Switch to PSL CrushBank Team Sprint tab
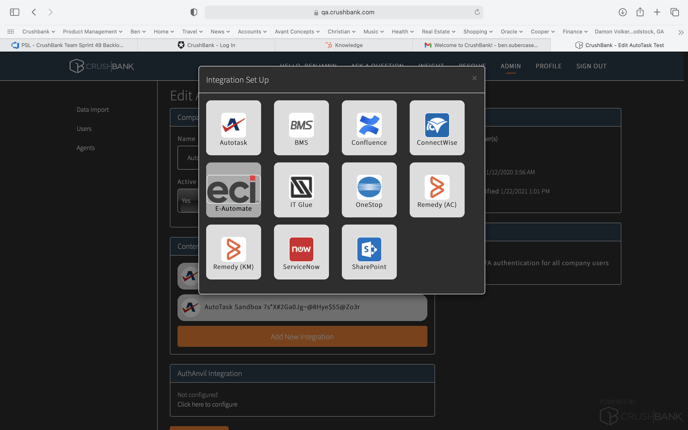The width and height of the screenshot is (688, 430). (x=68, y=45)
